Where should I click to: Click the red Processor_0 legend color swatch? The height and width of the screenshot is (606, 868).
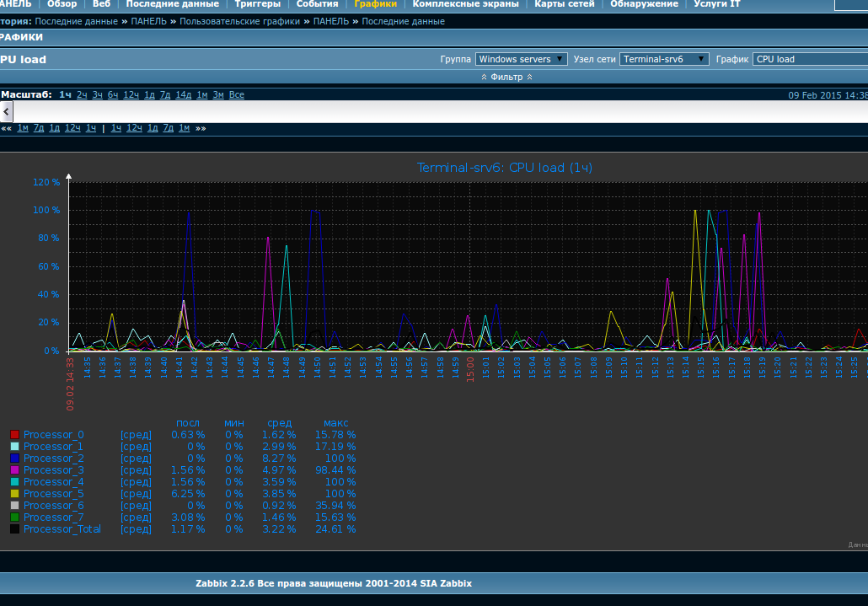point(14,435)
